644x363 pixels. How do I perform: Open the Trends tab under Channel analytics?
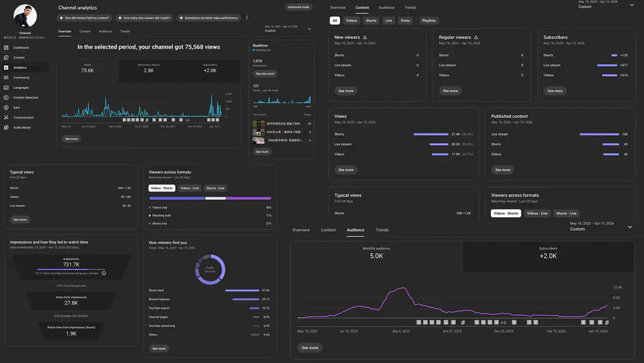pyautogui.click(x=126, y=31)
